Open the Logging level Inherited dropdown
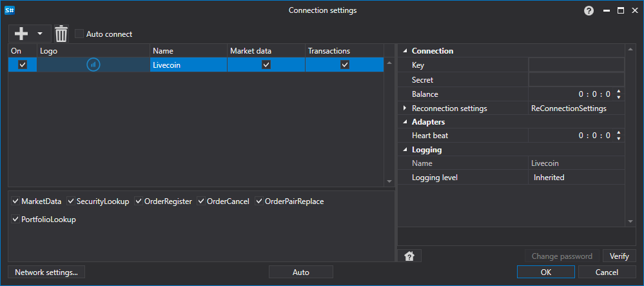644x286 pixels. coord(576,178)
